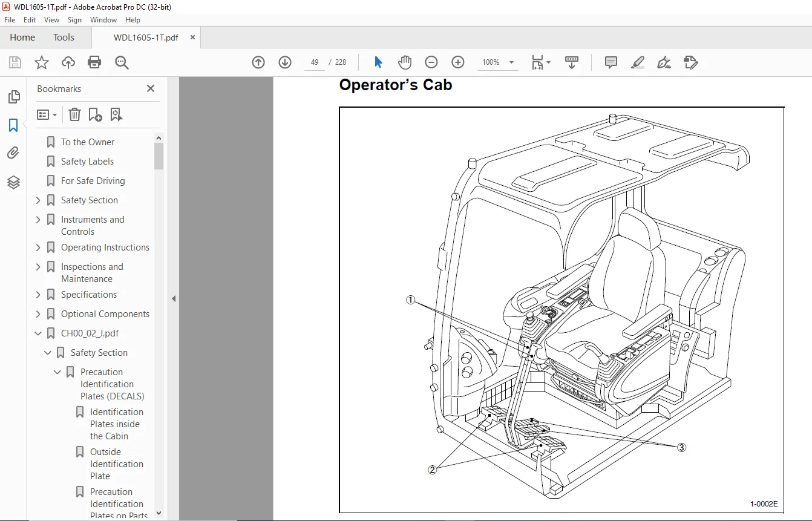The width and height of the screenshot is (812, 521).
Task: Print the document
Action: coord(94,62)
